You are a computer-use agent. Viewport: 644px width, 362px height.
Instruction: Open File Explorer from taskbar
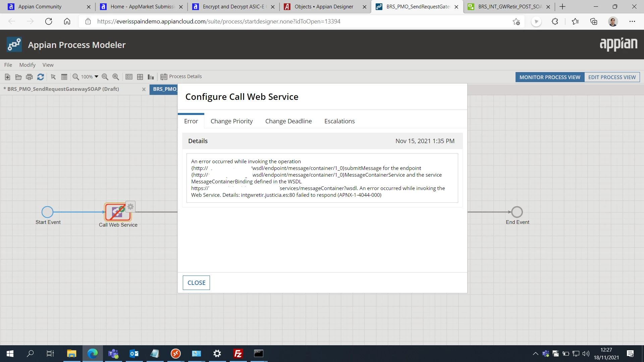(x=71, y=354)
